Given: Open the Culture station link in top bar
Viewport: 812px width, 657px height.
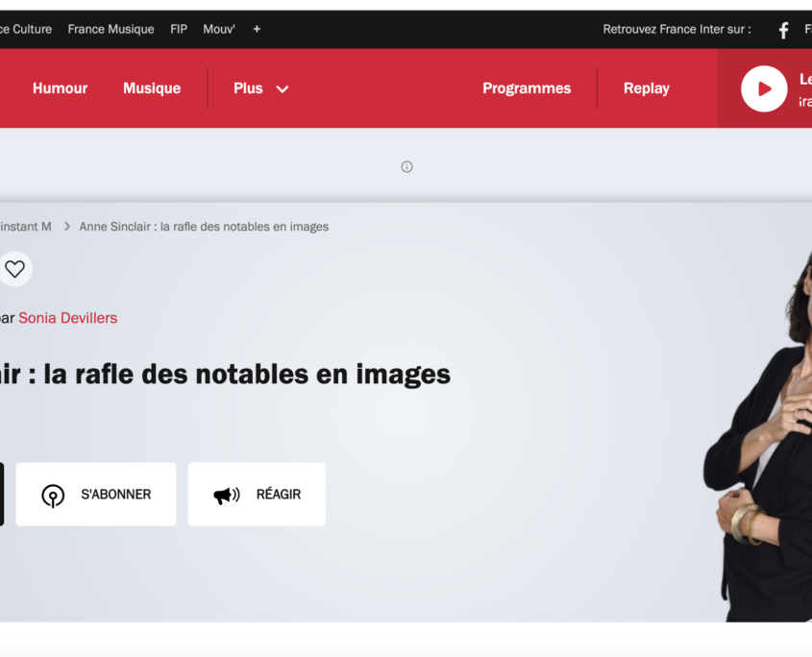Looking at the screenshot, I should tap(26, 29).
